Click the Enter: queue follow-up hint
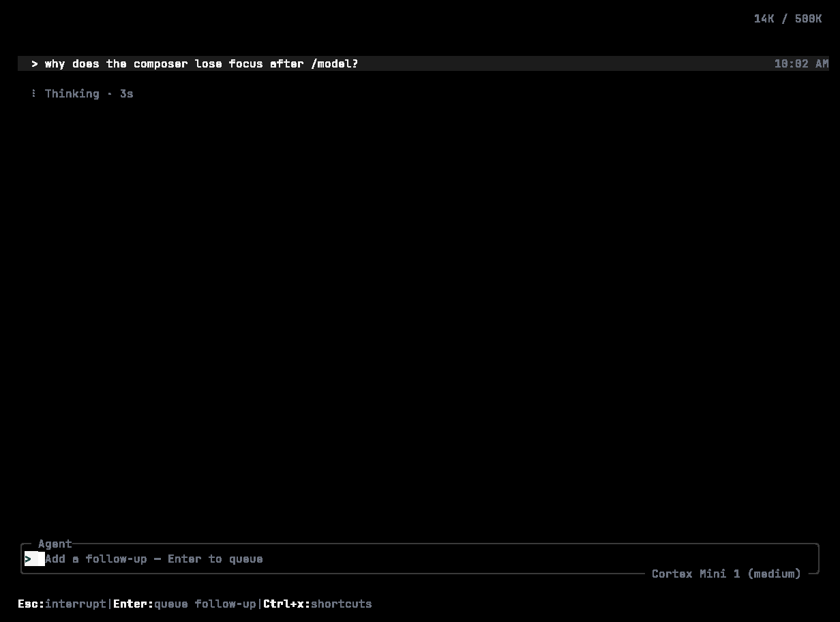 [185, 604]
